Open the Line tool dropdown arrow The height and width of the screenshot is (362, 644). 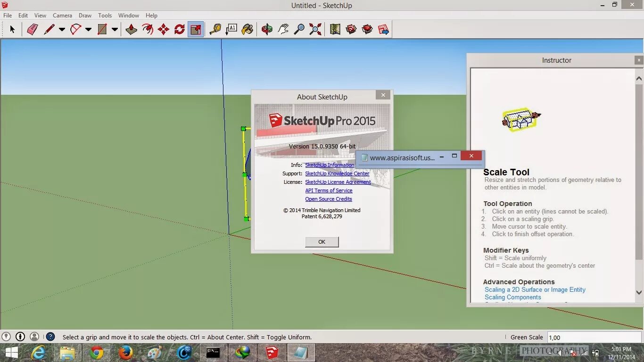tap(62, 29)
